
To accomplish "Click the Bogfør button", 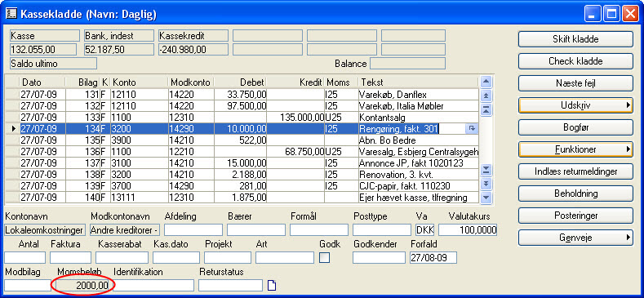I will click(x=575, y=127).
